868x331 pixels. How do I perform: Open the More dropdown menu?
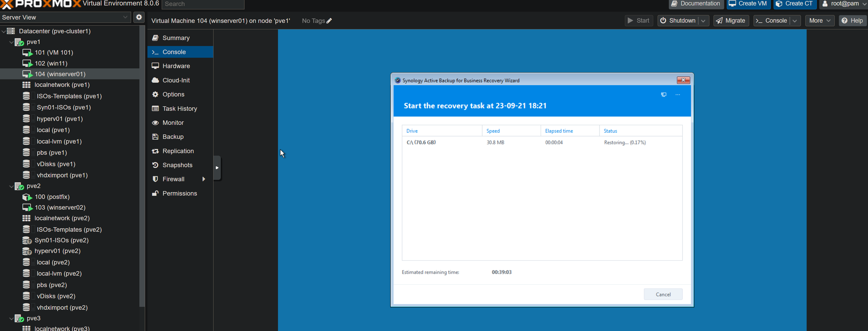tap(819, 21)
